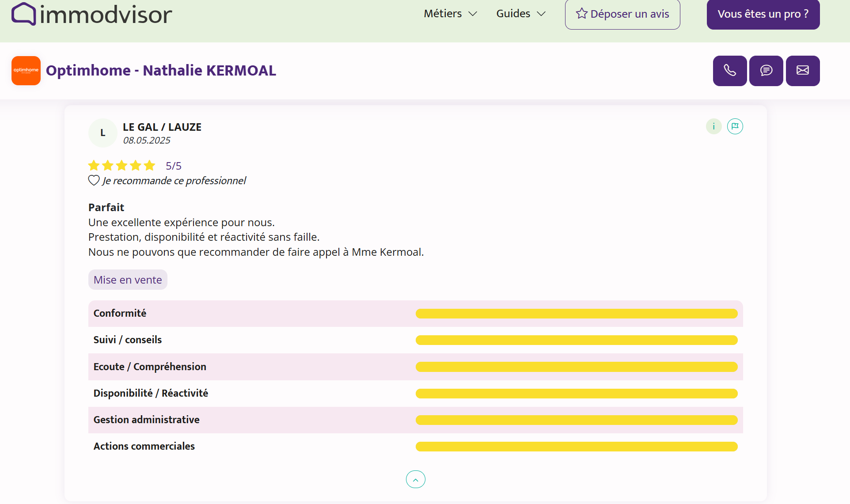Click the Conformité label

tap(120, 313)
